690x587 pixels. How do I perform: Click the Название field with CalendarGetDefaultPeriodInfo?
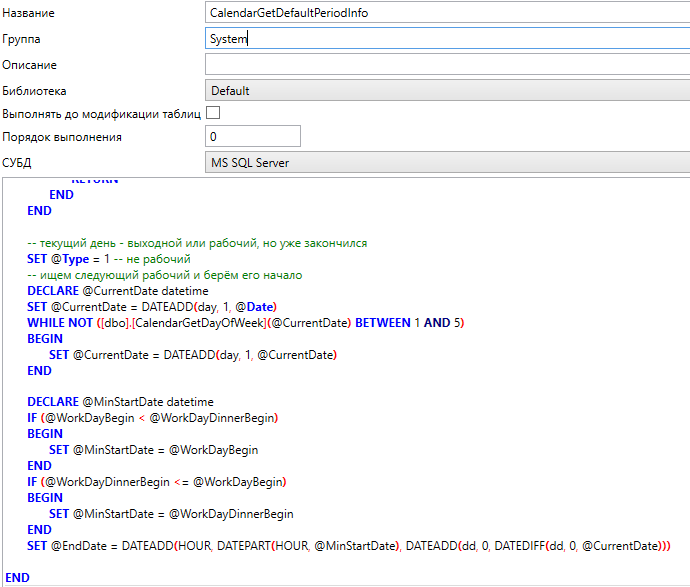(445, 13)
